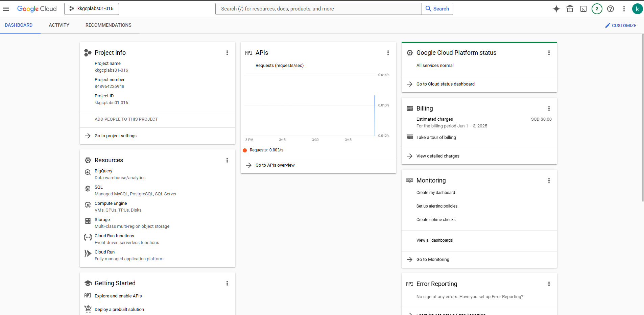Switch to the Recommendations tab
Viewport: 644px width, 315px height.
click(x=108, y=25)
